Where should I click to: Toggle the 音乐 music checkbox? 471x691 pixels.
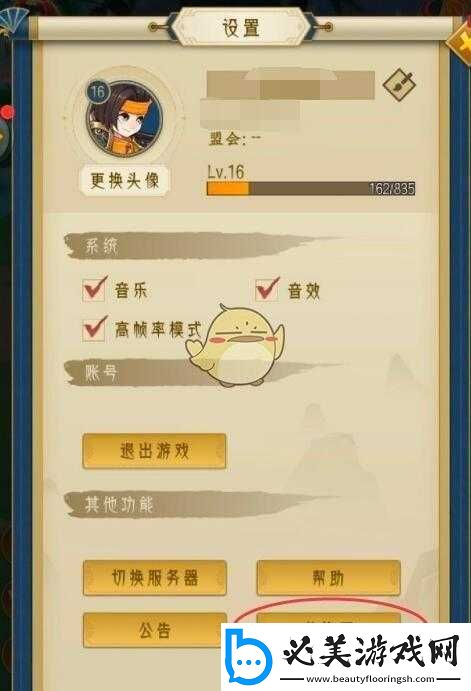(x=93, y=290)
